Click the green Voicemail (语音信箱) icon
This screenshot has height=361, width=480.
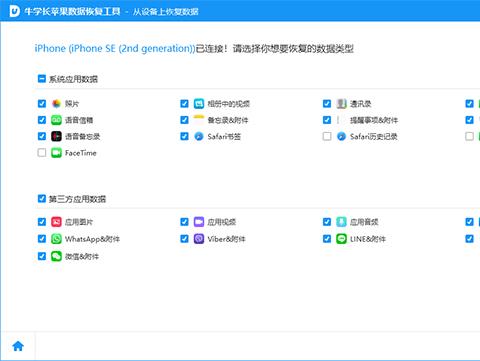pyautogui.click(x=56, y=120)
